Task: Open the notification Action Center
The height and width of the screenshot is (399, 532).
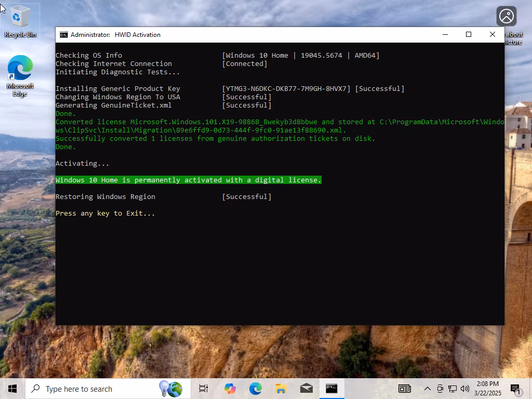Action: [516, 389]
